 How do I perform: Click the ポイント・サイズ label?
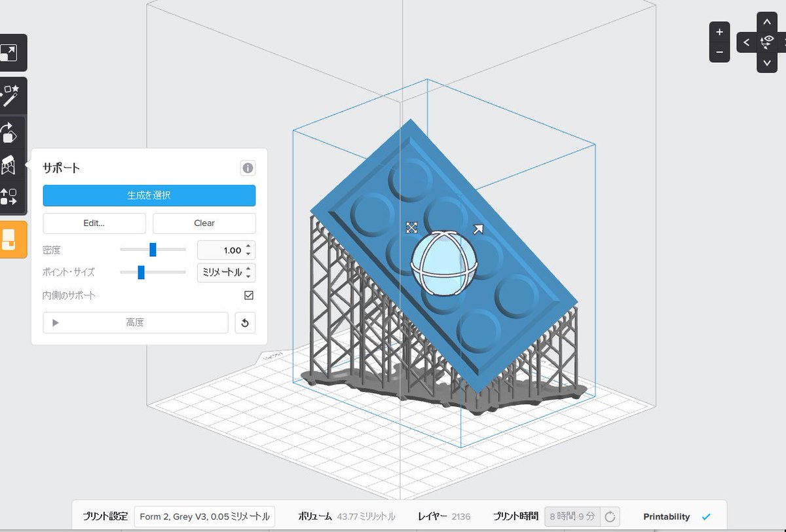tap(68, 273)
